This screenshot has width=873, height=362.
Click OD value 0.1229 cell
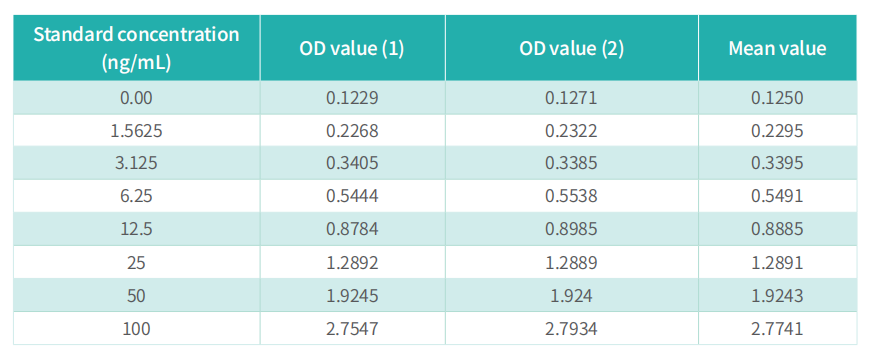coord(352,98)
